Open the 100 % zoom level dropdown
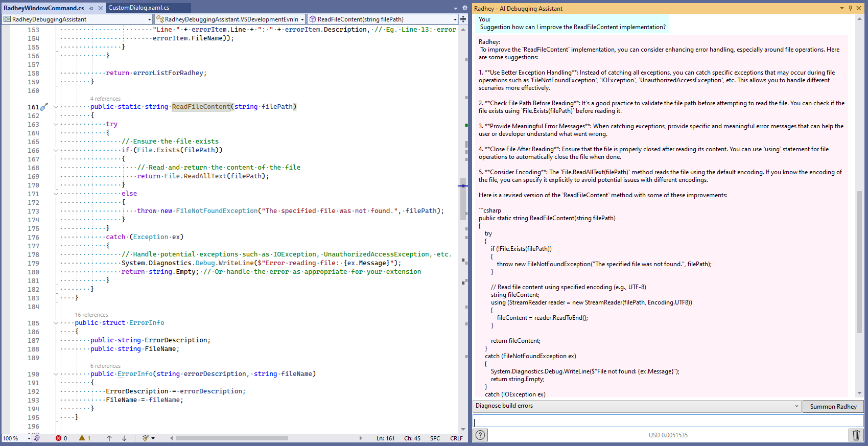 pyautogui.click(x=29, y=438)
